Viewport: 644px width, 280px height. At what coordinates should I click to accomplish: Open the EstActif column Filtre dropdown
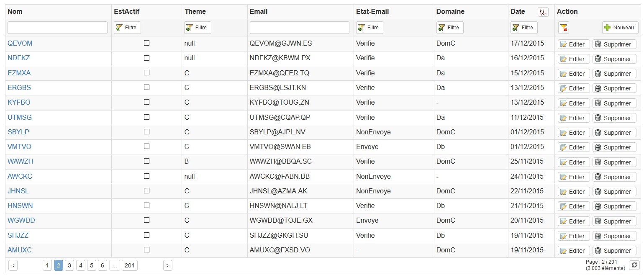127,28
